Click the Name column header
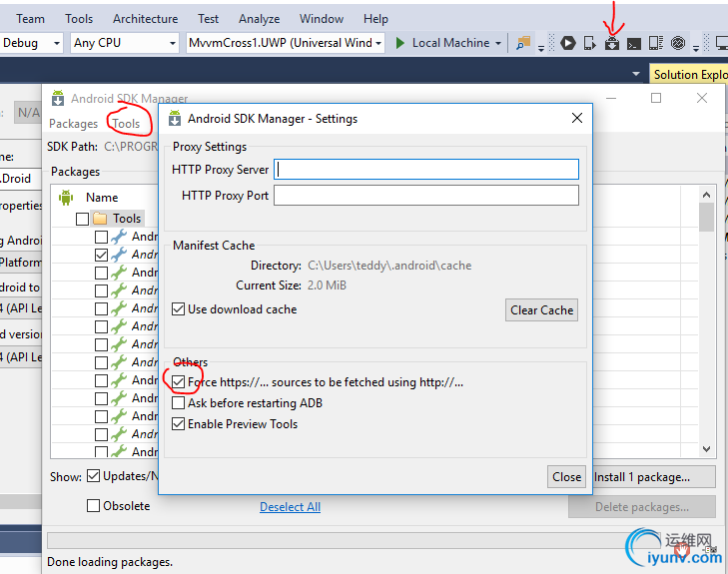The height and width of the screenshot is (574, 728). tap(102, 198)
